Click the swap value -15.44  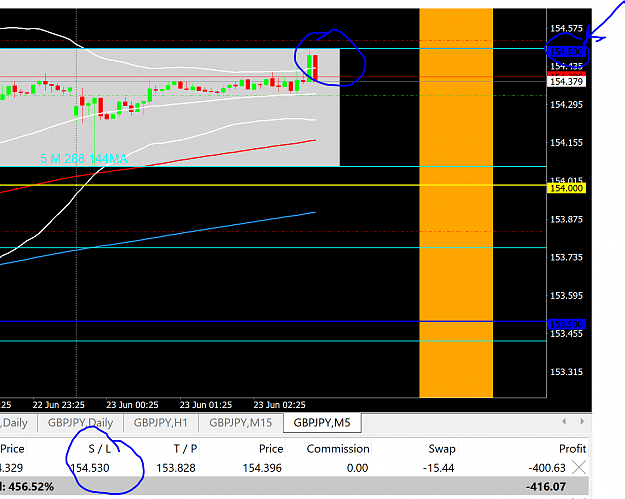[x=438, y=468]
